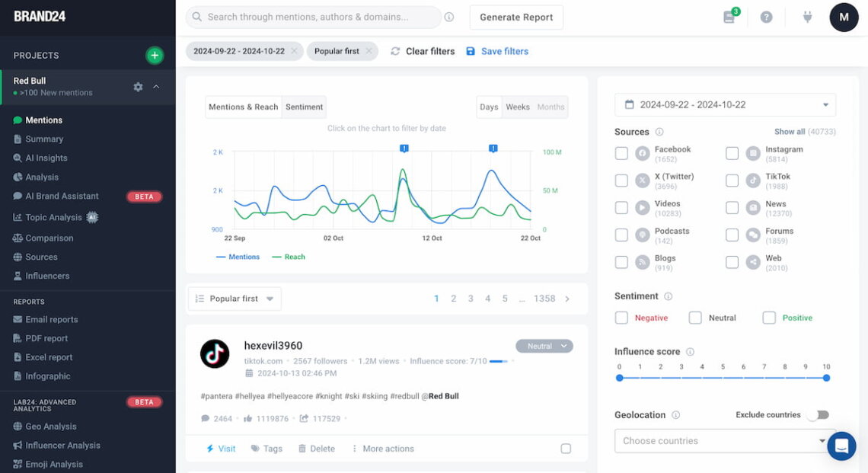Check the Podcasts source checkbox

point(621,235)
